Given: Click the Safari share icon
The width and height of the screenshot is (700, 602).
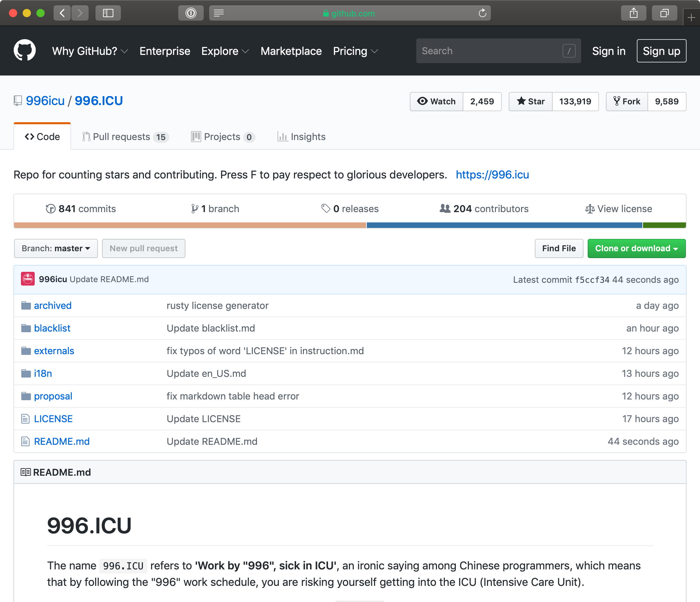Looking at the screenshot, I should pyautogui.click(x=634, y=13).
